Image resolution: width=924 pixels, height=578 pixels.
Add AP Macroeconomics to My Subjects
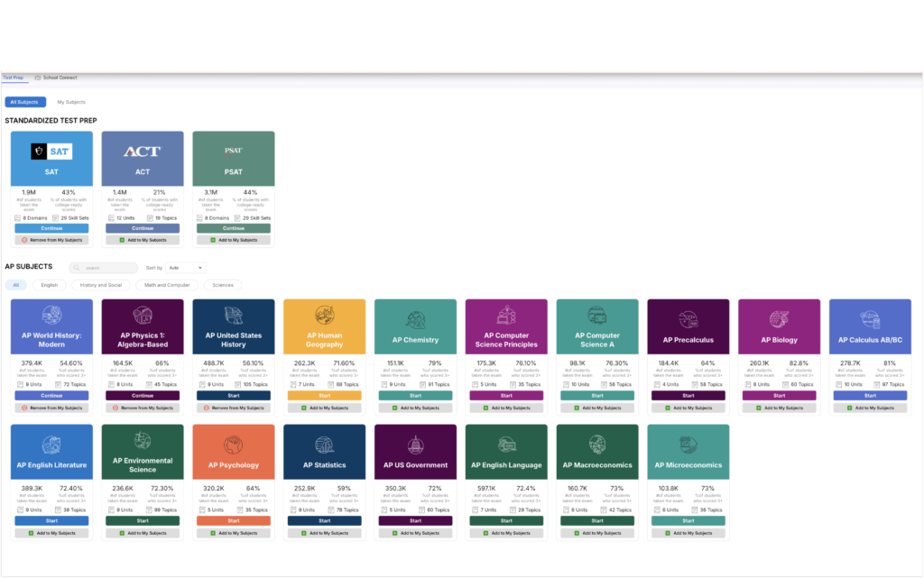pyautogui.click(x=597, y=533)
